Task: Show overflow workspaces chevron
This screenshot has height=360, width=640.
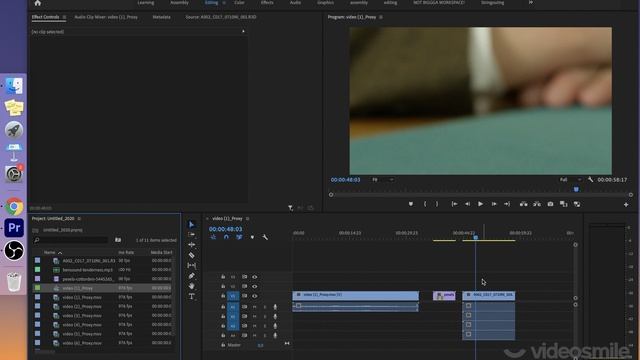Action: 531,2
